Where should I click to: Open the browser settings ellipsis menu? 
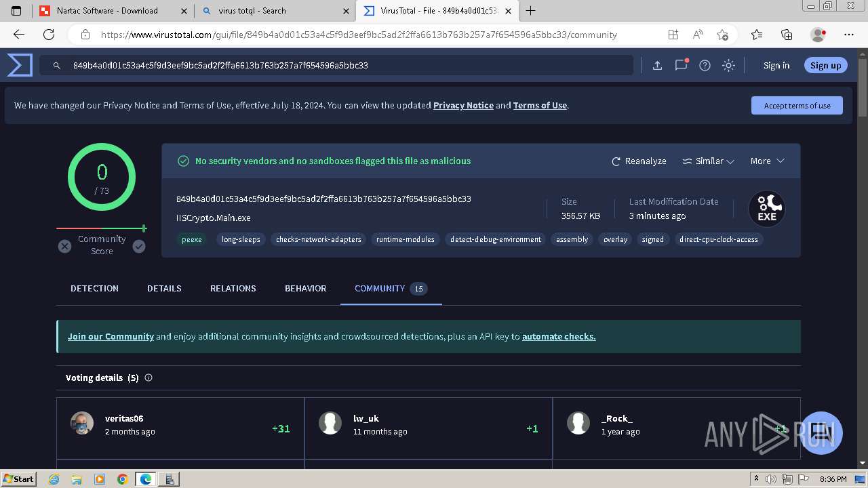click(x=849, y=35)
